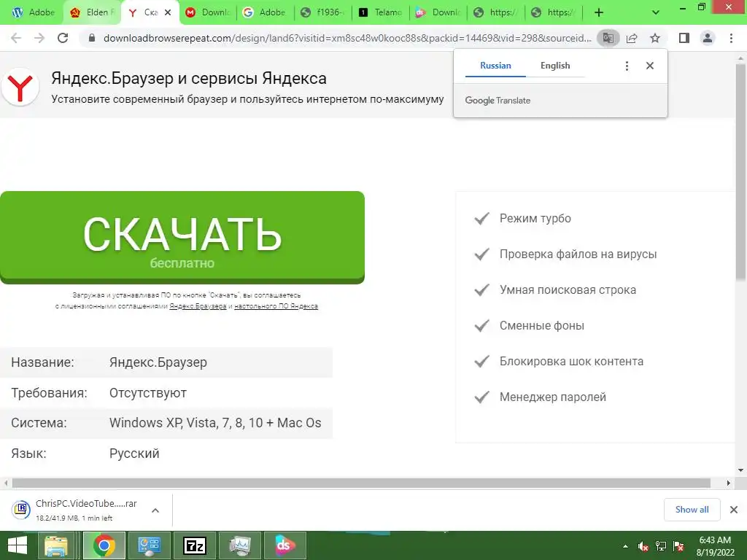Image resolution: width=747 pixels, height=560 pixels.
Task: Close the downloads bar
Action: click(x=734, y=510)
